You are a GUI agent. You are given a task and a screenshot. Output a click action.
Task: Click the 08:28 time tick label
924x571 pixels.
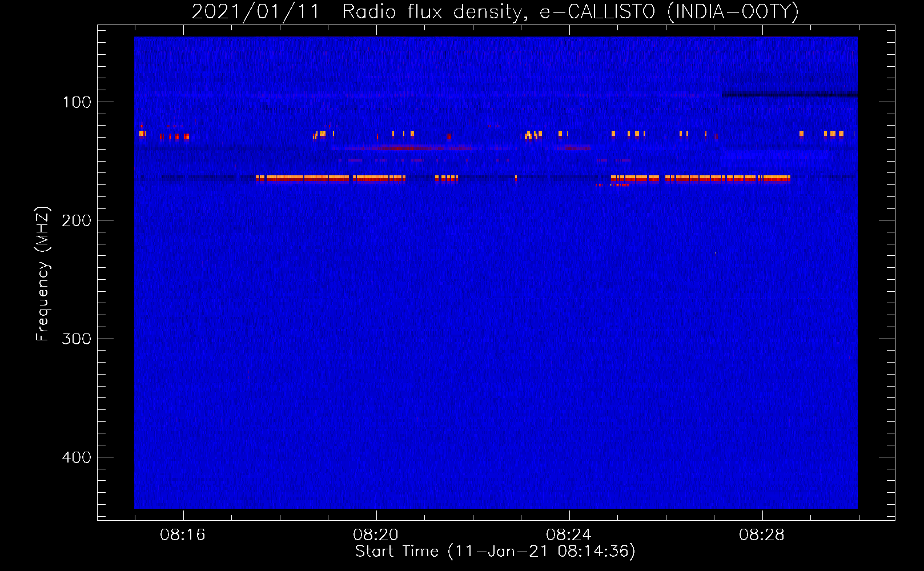[762, 535]
